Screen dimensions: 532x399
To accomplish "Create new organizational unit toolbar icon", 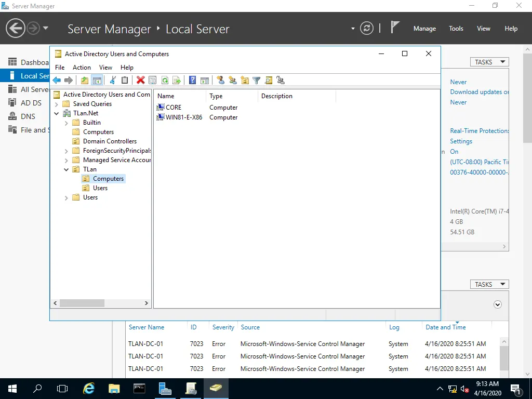I will point(245,81).
